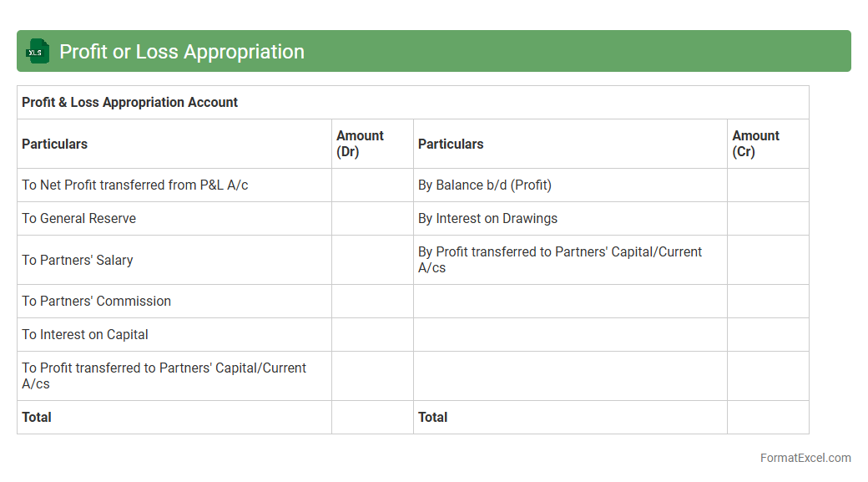Screen dimensions: 868x482
Task: Select the 'Profit & Loss Appropriation Account' title cell
Action: [130, 103]
